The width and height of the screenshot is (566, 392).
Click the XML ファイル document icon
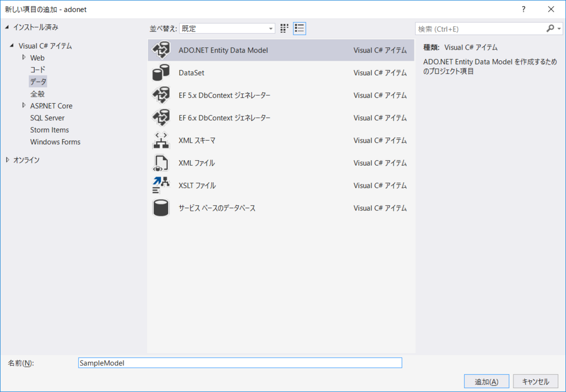pyautogui.click(x=161, y=163)
